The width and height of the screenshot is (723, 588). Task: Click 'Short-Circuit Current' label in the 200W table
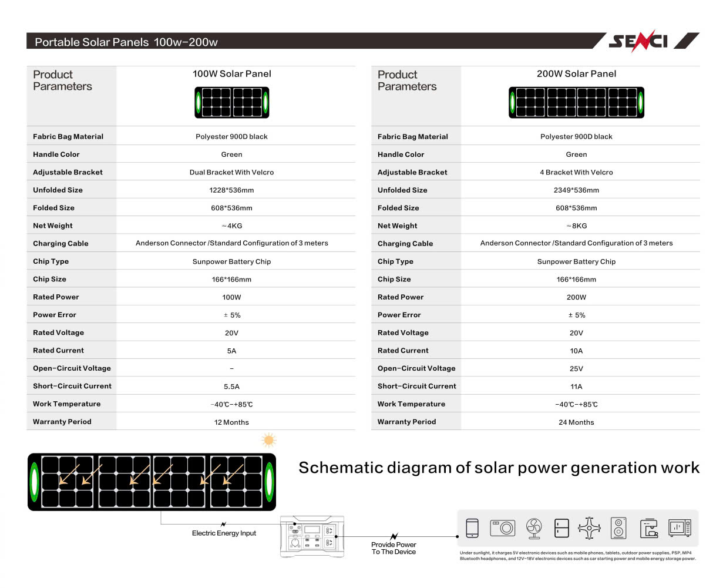click(417, 386)
